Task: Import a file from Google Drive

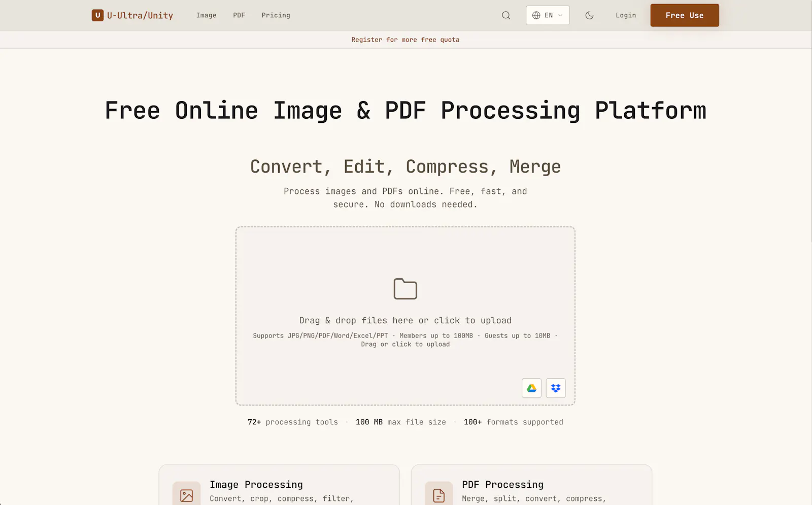Action: [x=531, y=388]
